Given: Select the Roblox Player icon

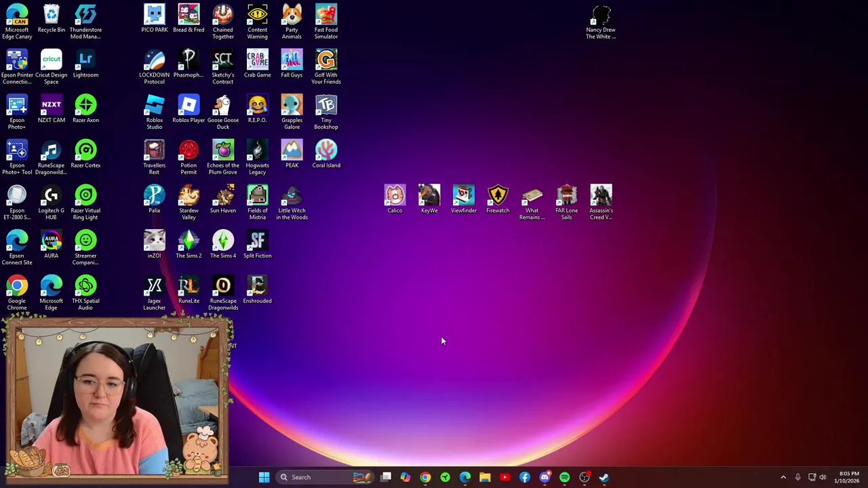Looking at the screenshot, I should tap(189, 110).
